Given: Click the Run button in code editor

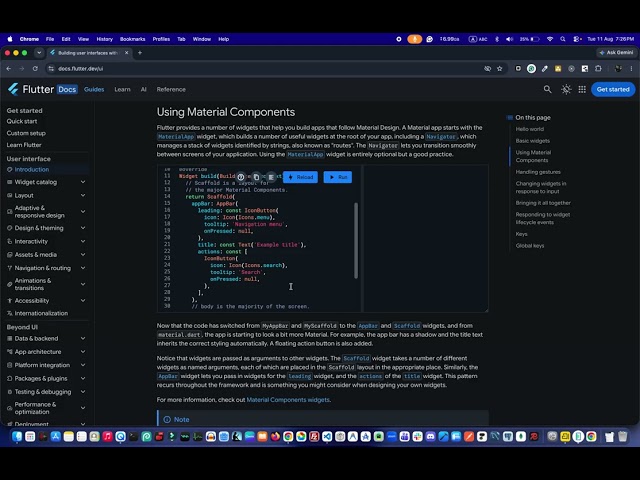Looking at the screenshot, I should [x=338, y=177].
